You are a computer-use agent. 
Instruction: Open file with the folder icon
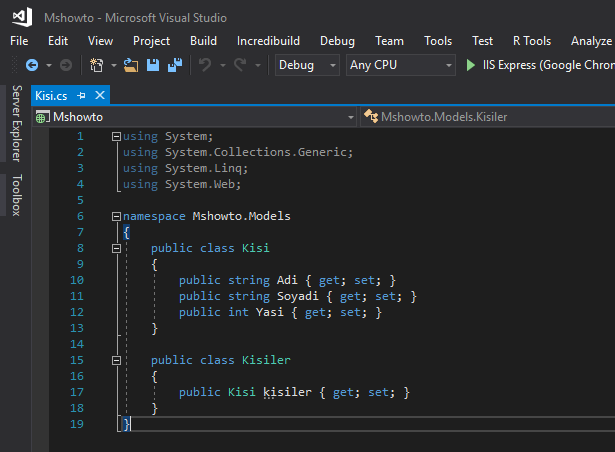pos(131,65)
